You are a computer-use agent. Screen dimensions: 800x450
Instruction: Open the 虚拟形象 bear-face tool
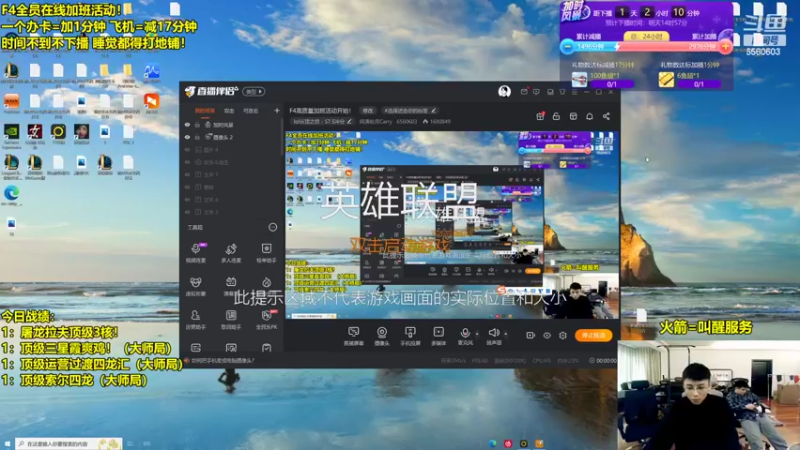click(x=195, y=286)
